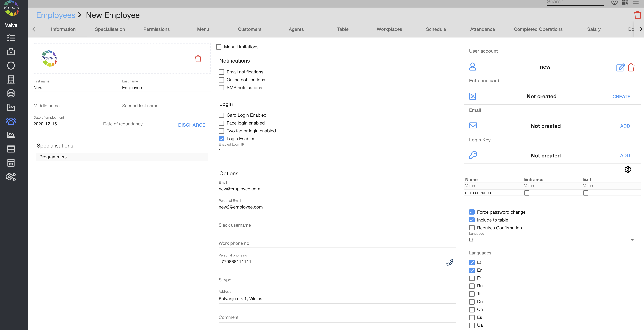Screen dimensions: 644x330
Task: Delete the employee photo with trash icon
Action: pos(198,59)
